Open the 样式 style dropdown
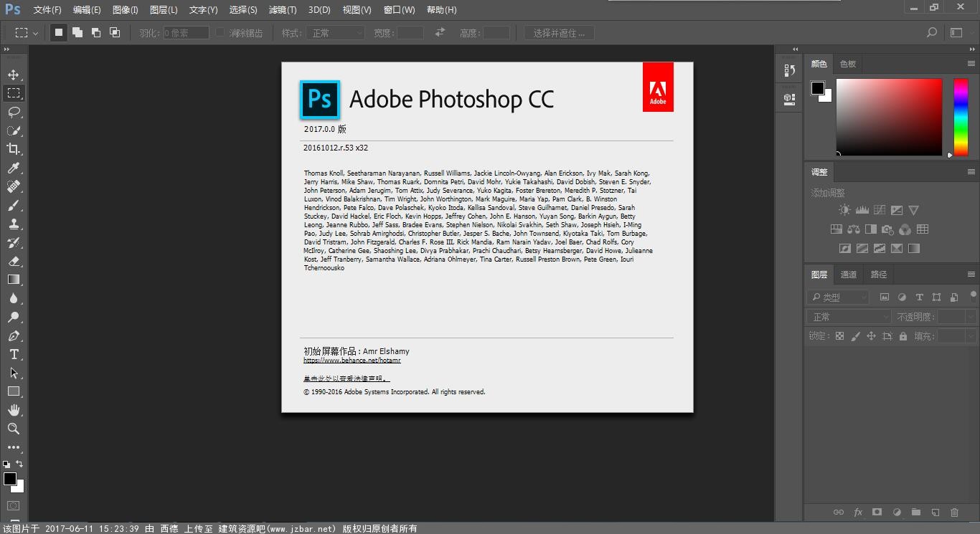The height and width of the screenshot is (534, 980). point(336,32)
